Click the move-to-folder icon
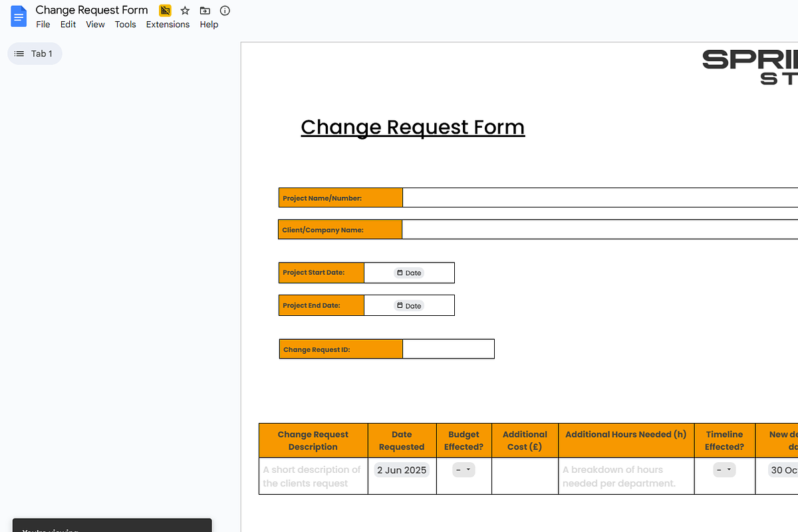The width and height of the screenshot is (798, 532). [205, 11]
